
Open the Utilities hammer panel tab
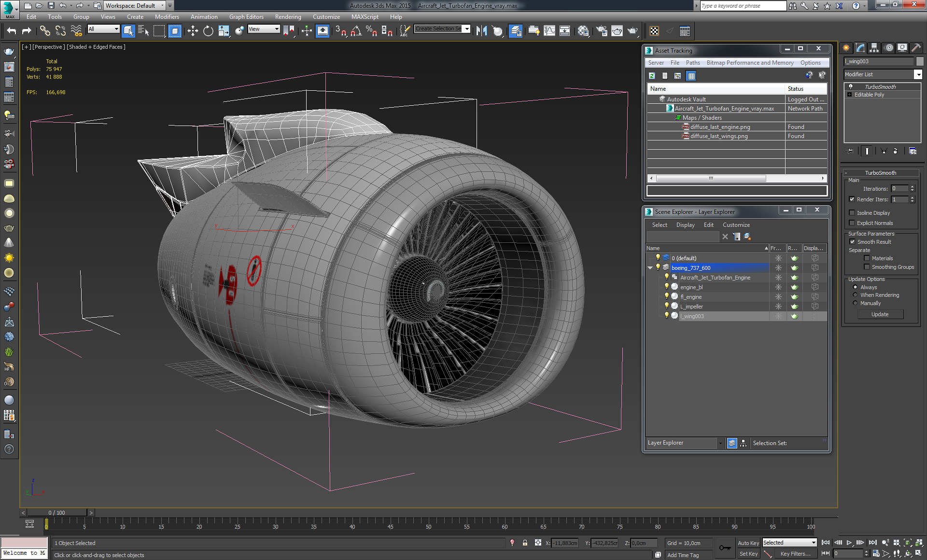pos(916,48)
